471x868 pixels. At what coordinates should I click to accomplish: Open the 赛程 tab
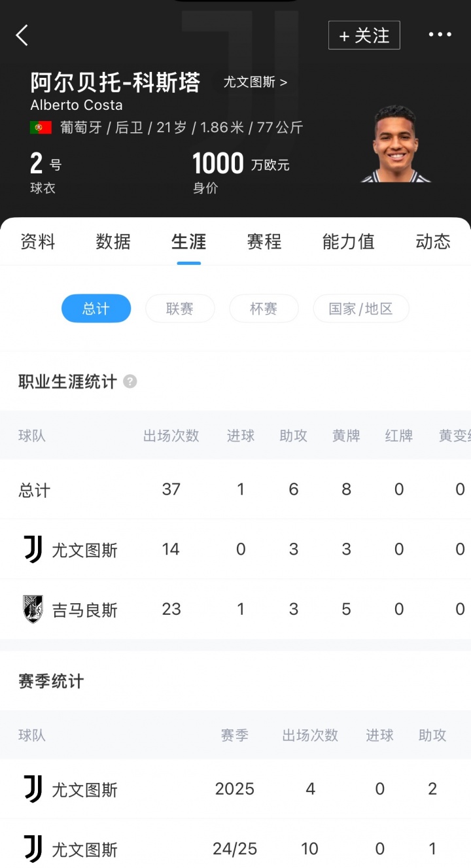tap(264, 241)
